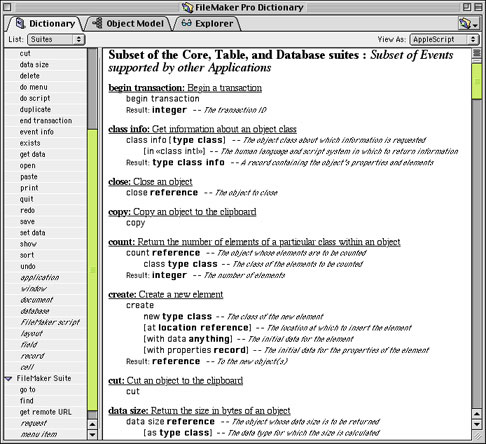The height and width of the screenshot is (444, 486).
Task: Select 'do menu' in the list
Action: pyautogui.click(x=33, y=87)
